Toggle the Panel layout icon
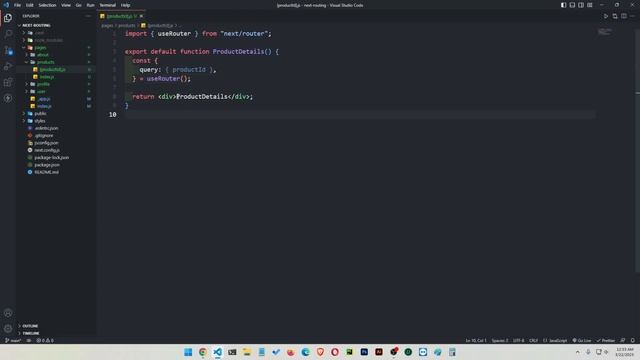Image resolution: width=640 pixels, height=360 pixels. click(x=572, y=5)
